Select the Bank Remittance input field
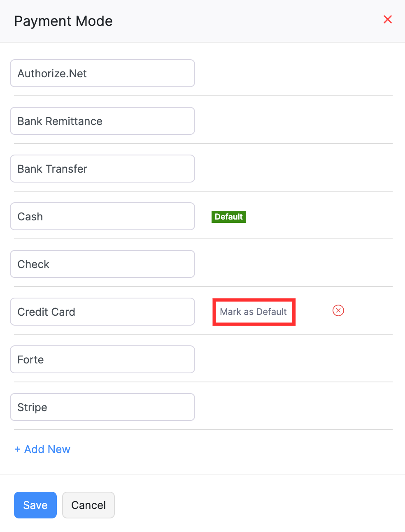The image size is (405, 532). [x=102, y=121]
